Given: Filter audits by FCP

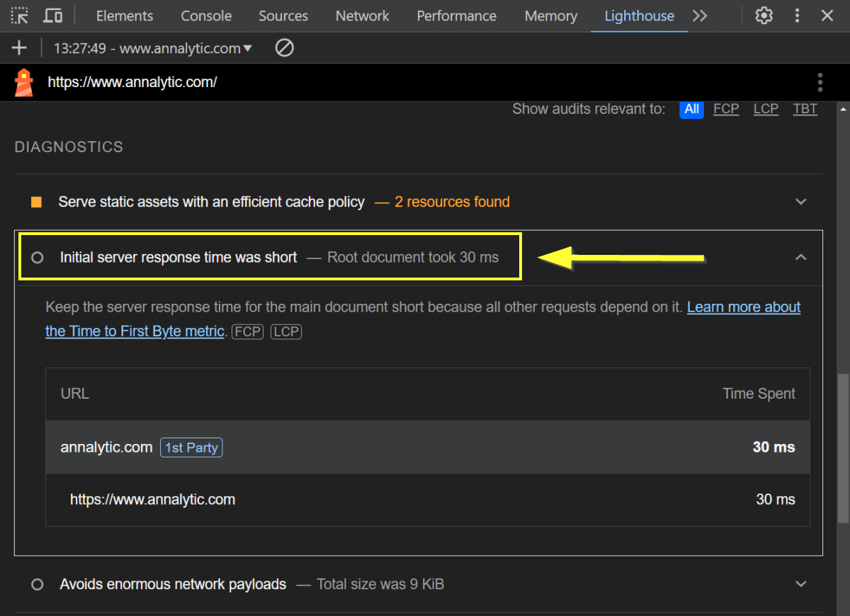Looking at the screenshot, I should pyautogui.click(x=726, y=109).
